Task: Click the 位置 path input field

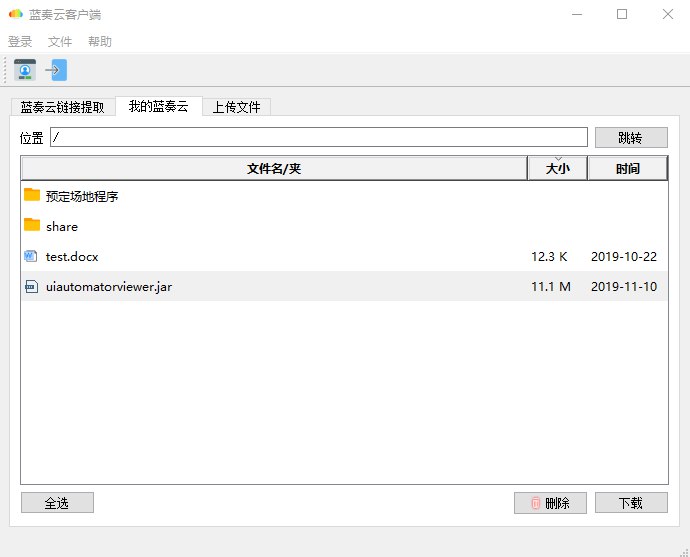Action: 318,137
